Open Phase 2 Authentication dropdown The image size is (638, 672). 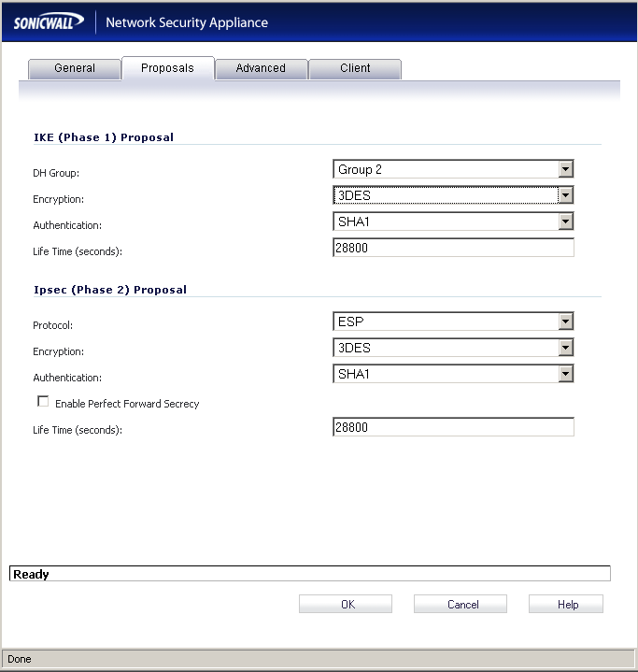[x=453, y=374]
